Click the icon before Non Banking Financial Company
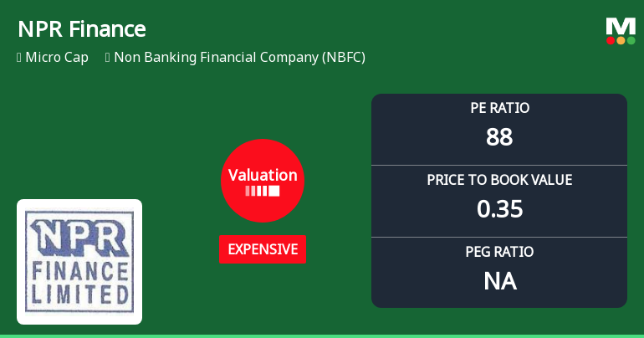 point(108,58)
